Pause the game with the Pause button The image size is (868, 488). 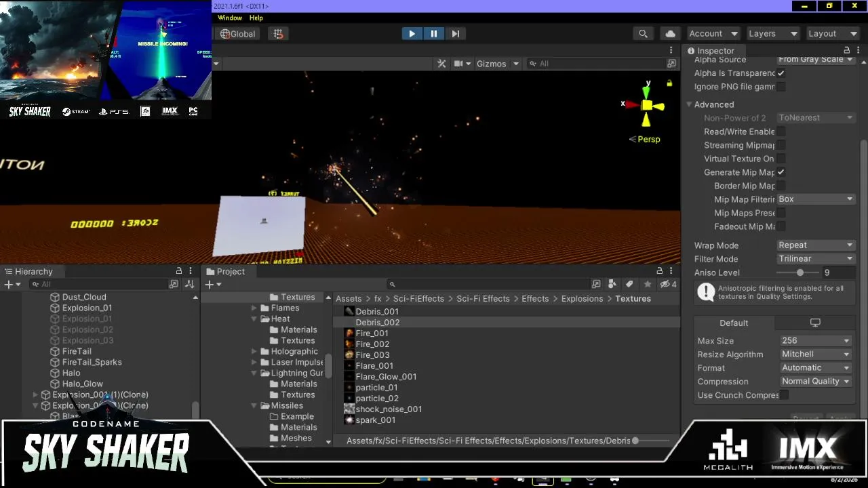434,33
